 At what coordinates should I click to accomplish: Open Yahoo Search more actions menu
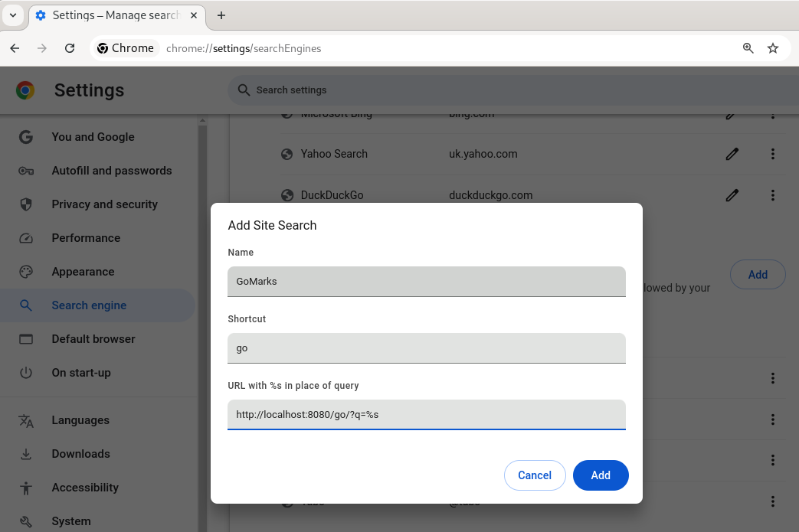773,154
